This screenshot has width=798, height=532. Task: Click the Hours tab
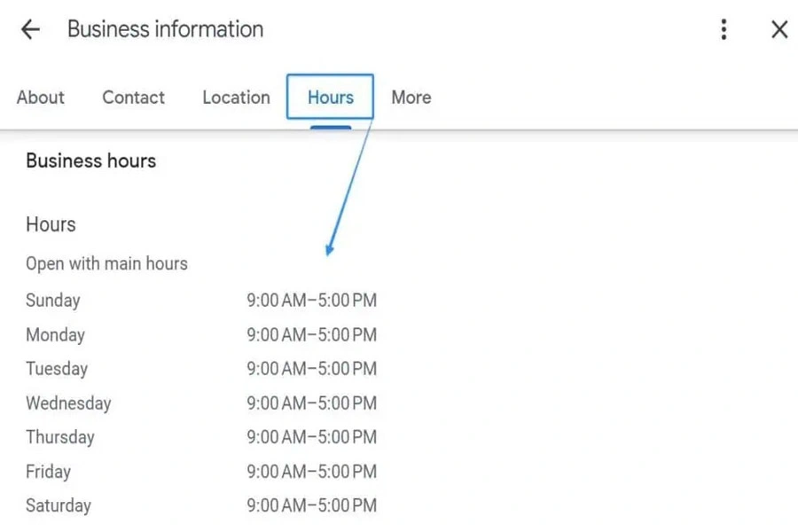click(x=330, y=98)
